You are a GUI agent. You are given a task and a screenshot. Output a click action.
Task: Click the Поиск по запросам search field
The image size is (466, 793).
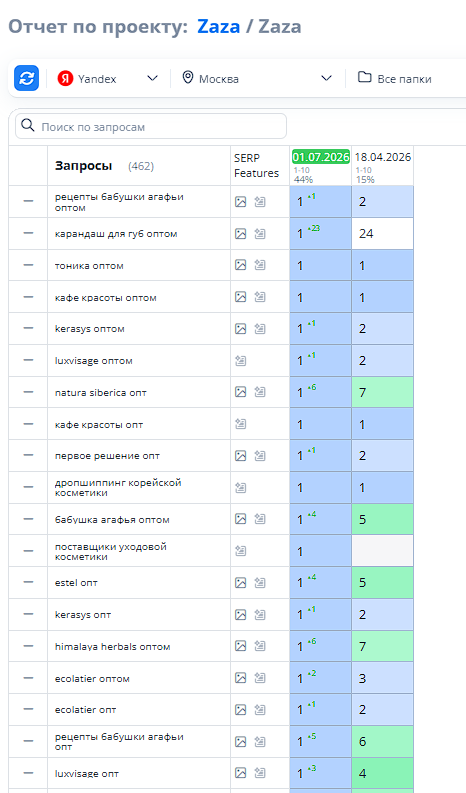pyautogui.click(x=151, y=126)
